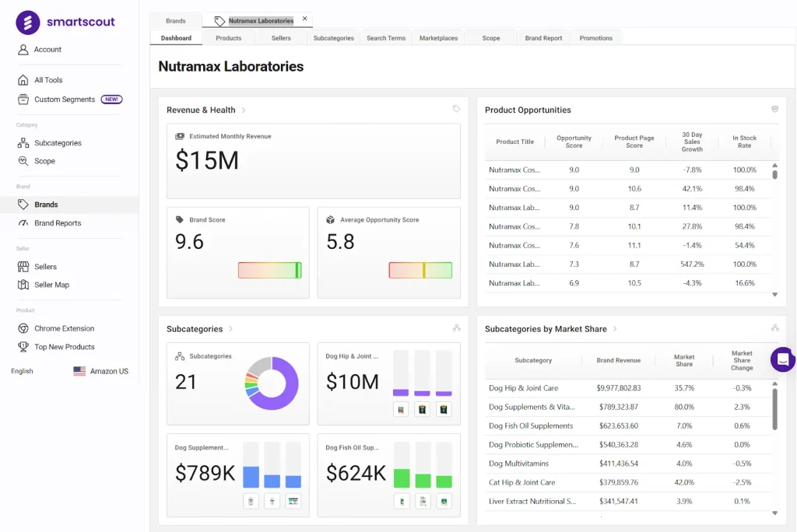
Task: Open the Account page icon
Action: (23, 49)
